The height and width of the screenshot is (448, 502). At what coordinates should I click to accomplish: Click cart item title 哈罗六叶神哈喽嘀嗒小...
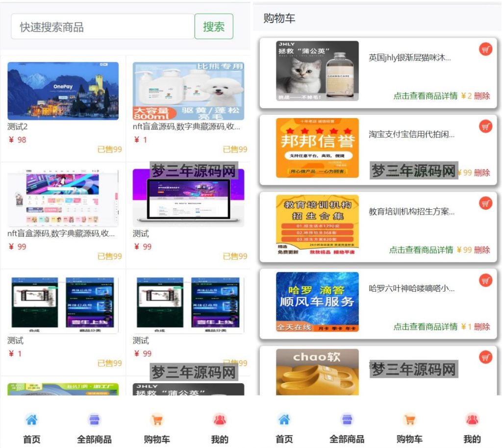411,288
